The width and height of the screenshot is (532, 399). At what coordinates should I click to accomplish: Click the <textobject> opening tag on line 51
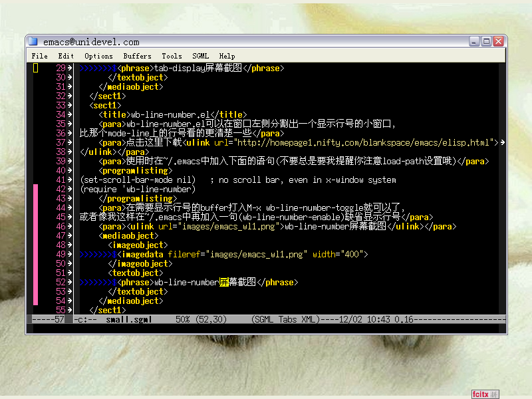[136, 273]
